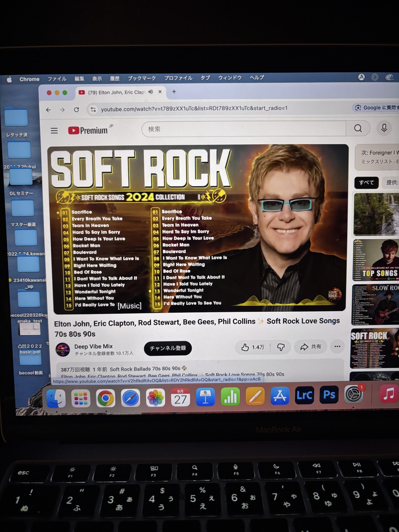Open Launchpad from the Dock
The height and width of the screenshot is (532, 399).
tap(81, 398)
